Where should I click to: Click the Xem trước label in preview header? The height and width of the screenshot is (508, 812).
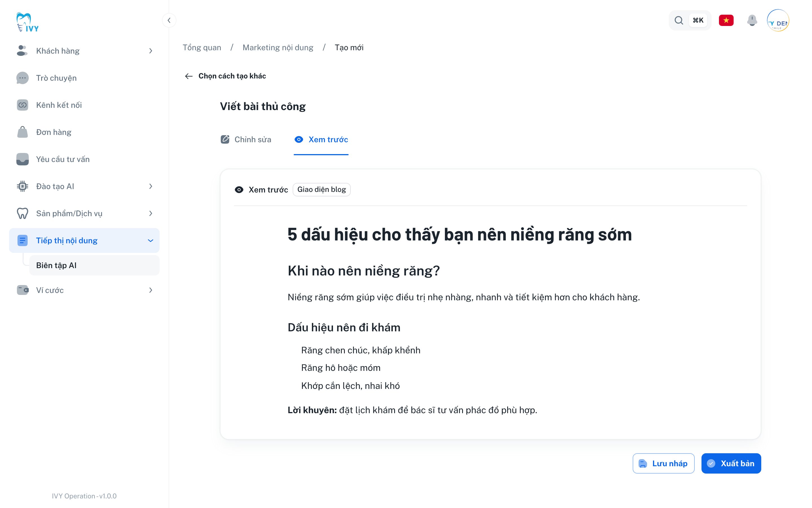coord(268,190)
